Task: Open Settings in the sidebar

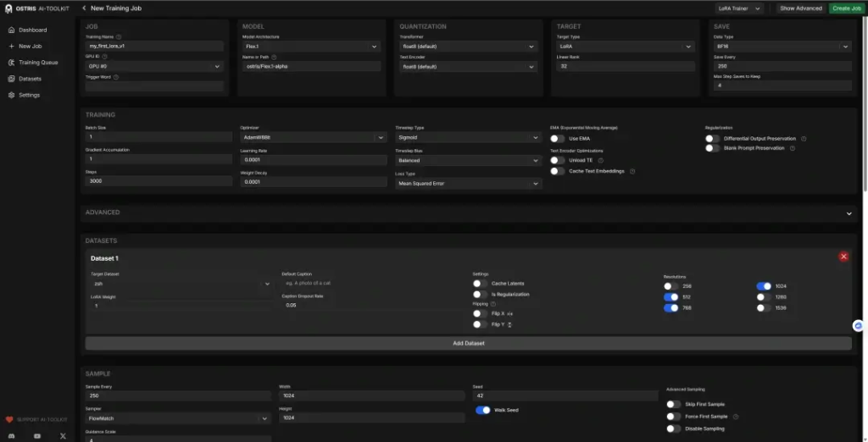Action: [30, 95]
